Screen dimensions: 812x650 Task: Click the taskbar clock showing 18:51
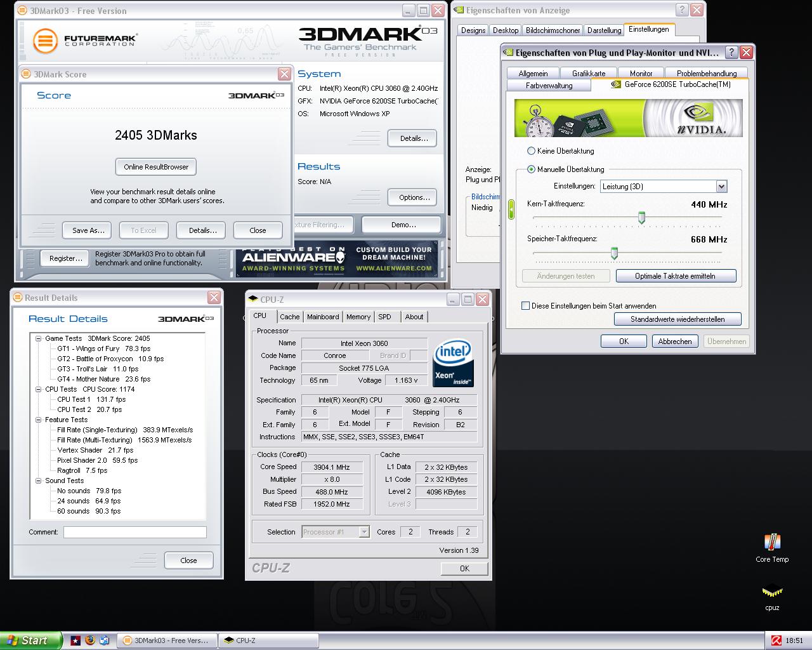click(794, 640)
